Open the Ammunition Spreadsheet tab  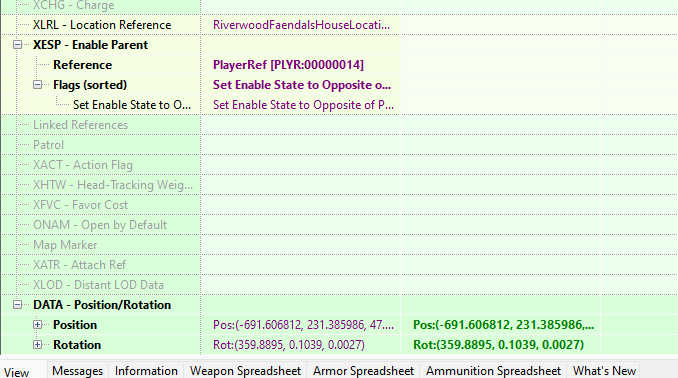(x=493, y=371)
